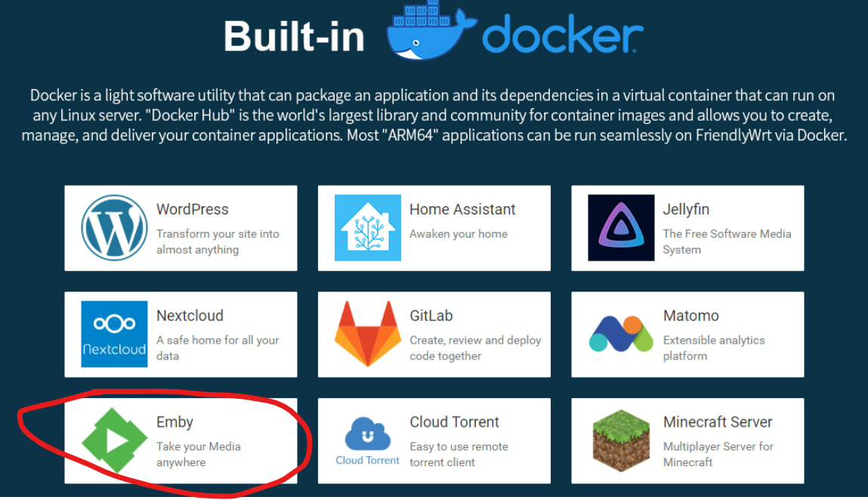This screenshot has width=868, height=500.
Task: Open the Matomo title link
Action: coord(691,316)
